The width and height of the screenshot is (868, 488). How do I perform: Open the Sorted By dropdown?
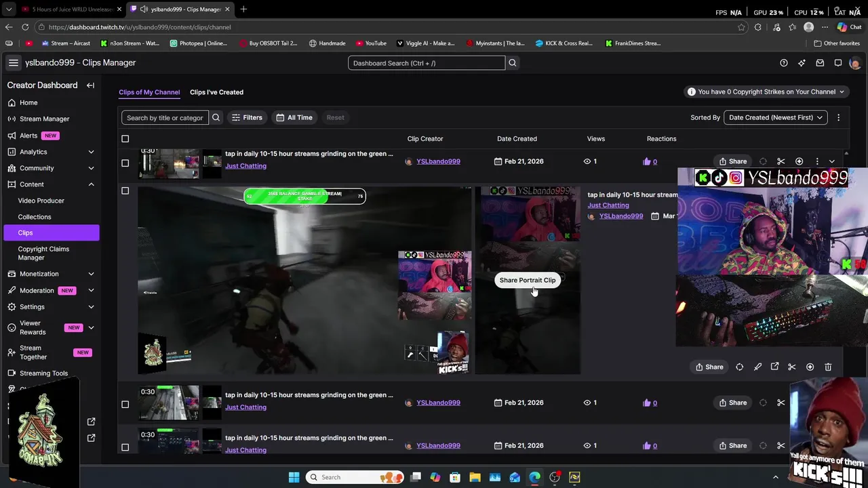coord(776,117)
